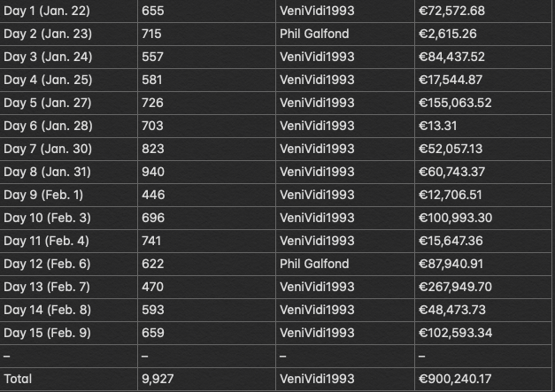This screenshot has height=392, width=555.
Task: Select the €84,437.52 amount
Action: click(x=451, y=57)
